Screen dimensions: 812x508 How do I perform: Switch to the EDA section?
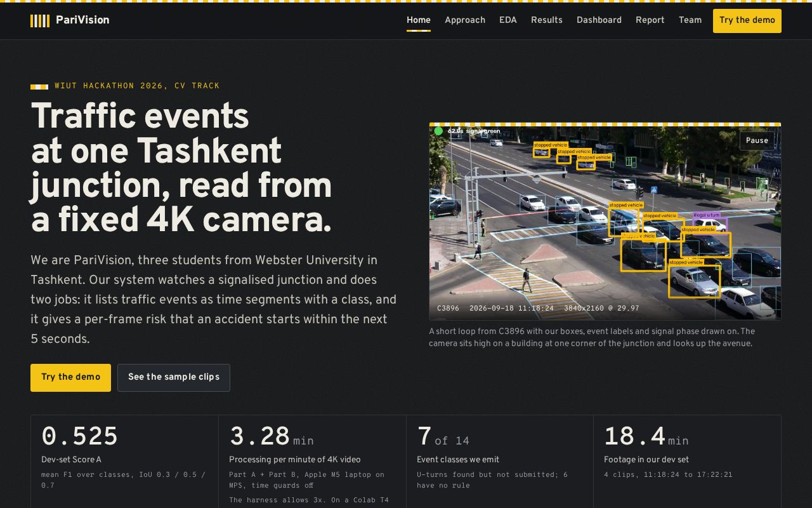508,20
